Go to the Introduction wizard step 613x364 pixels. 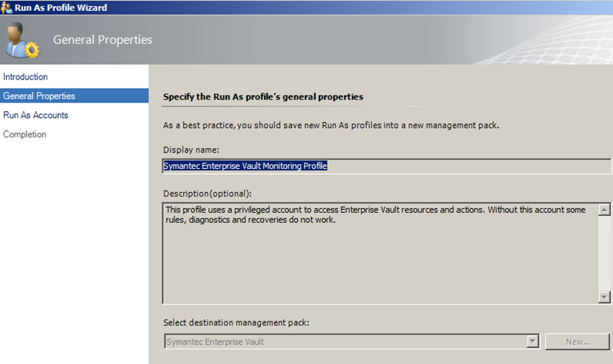[25, 77]
